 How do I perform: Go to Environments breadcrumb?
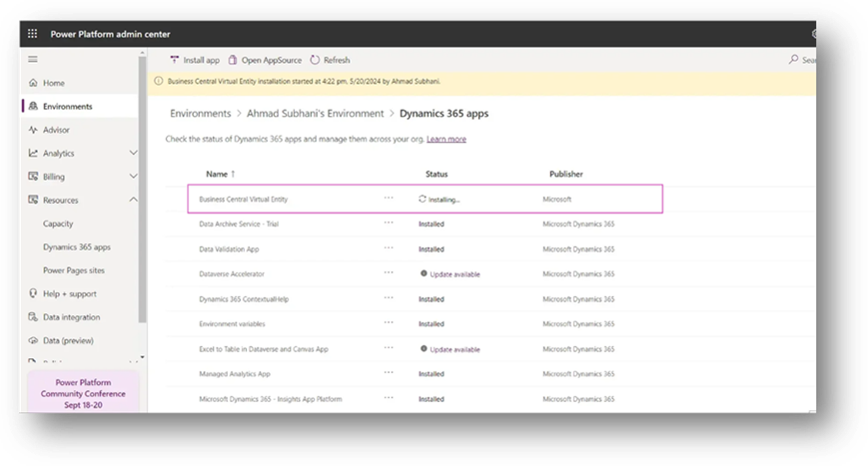point(201,114)
